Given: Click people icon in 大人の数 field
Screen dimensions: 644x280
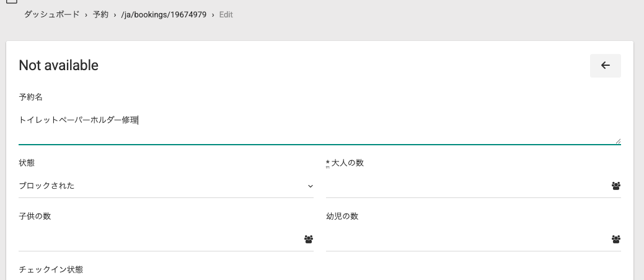Looking at the screenshot, I should click(x=615, y=186).
